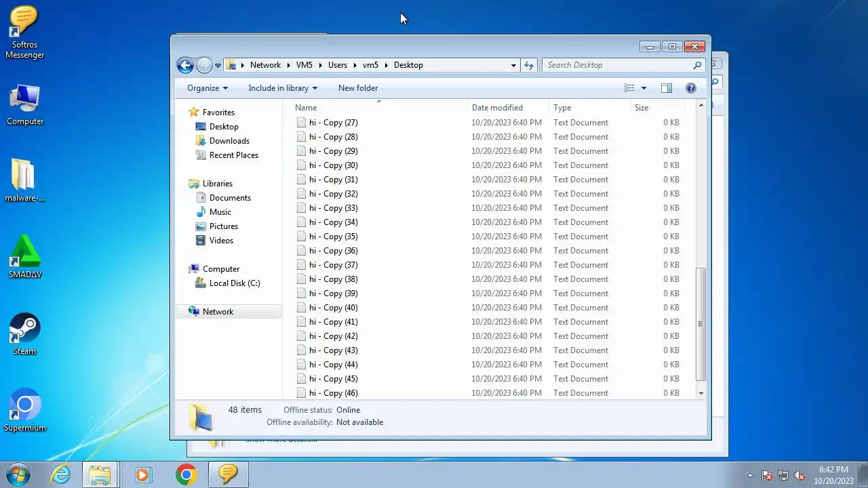Click file icon of hi - Copy (29)
Screen dimensions: 868x488
coord(301,151)
